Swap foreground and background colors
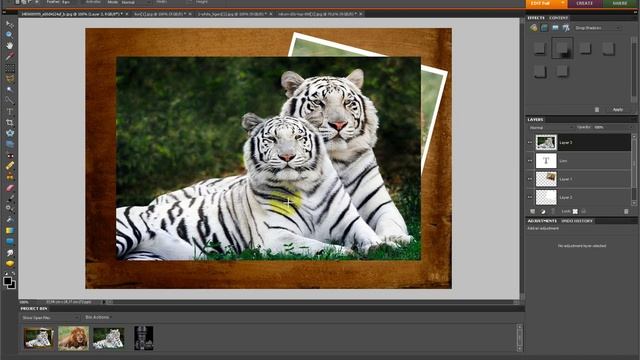The height and width of the screenshot is (360, 640). click(13, 273)
